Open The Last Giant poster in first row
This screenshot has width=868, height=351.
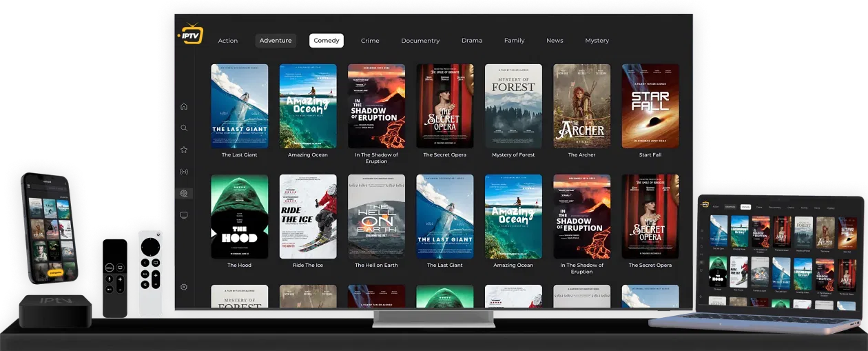[x=240, y=106]
